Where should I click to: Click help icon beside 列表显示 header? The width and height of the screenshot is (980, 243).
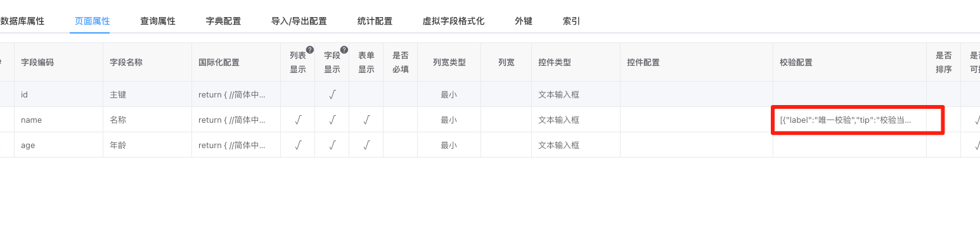(310, 50)
